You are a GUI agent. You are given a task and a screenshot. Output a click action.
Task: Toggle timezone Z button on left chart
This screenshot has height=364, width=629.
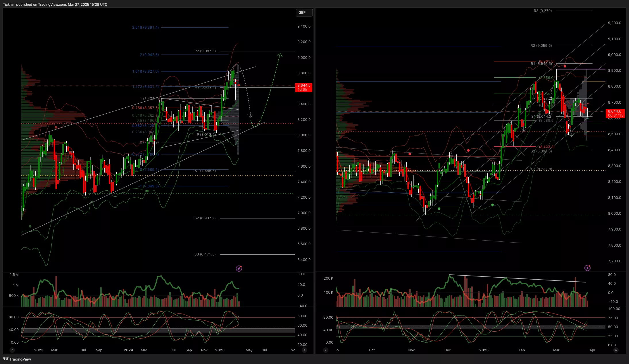click(12, 350)
